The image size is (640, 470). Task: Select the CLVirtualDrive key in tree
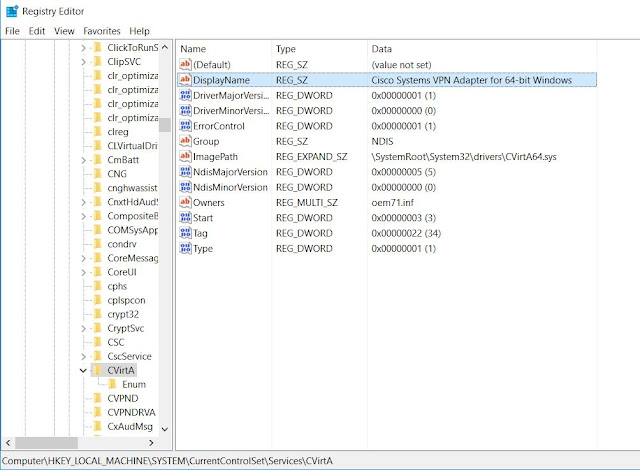click(132, 146)
